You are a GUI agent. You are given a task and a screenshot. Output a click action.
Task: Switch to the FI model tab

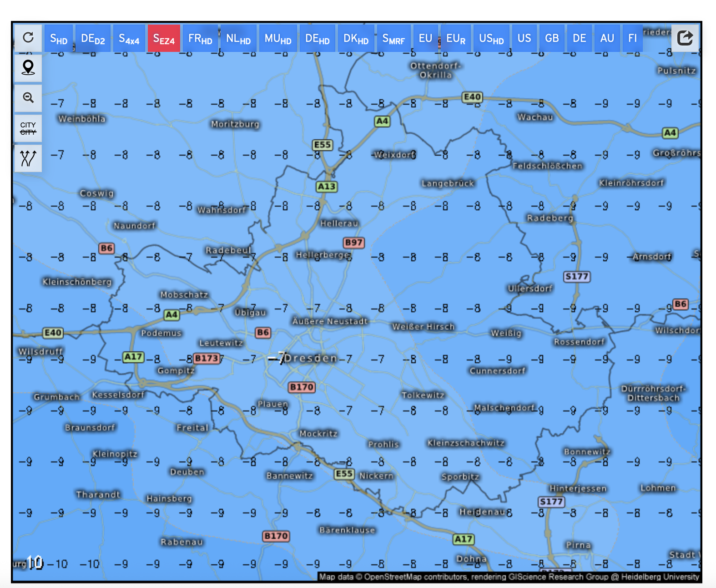point(632,39)
